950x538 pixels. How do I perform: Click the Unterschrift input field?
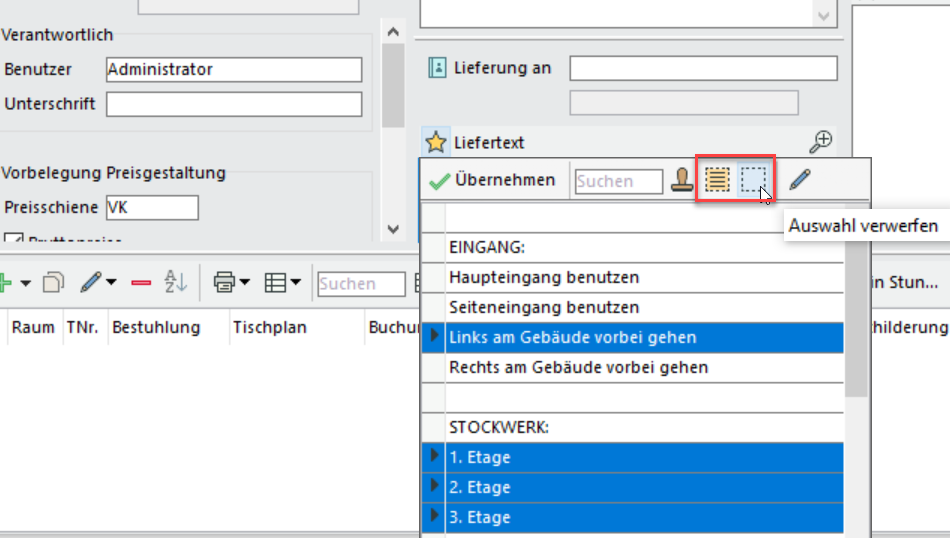point(234,104)
